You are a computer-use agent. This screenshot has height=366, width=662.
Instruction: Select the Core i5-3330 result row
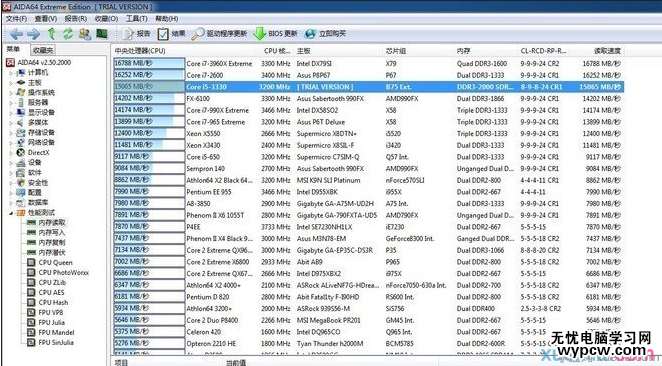point(369,87)
